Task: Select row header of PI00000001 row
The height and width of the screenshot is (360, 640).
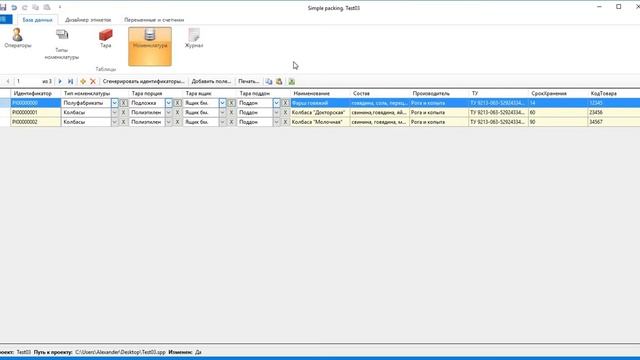Action: (x=5, y=112)
